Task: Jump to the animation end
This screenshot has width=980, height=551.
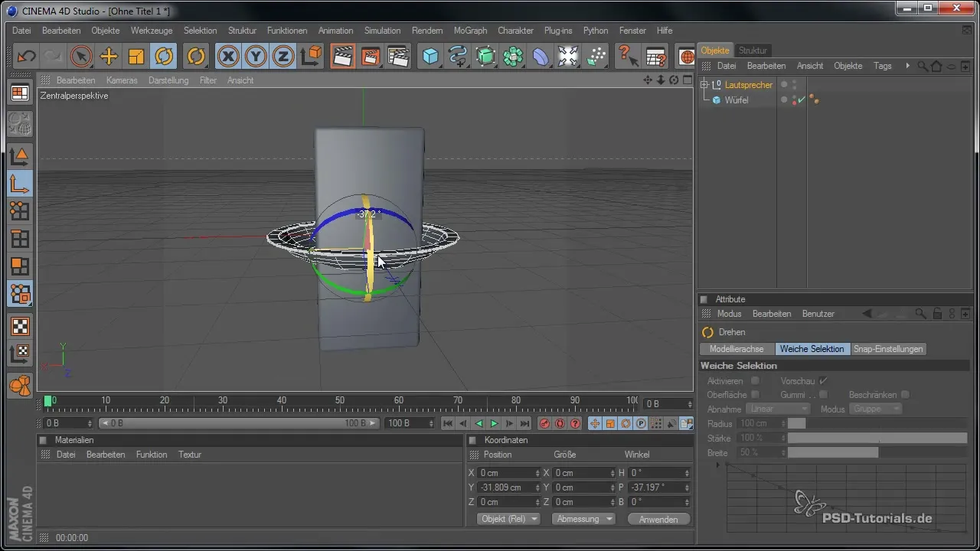Action: (524, 423)
